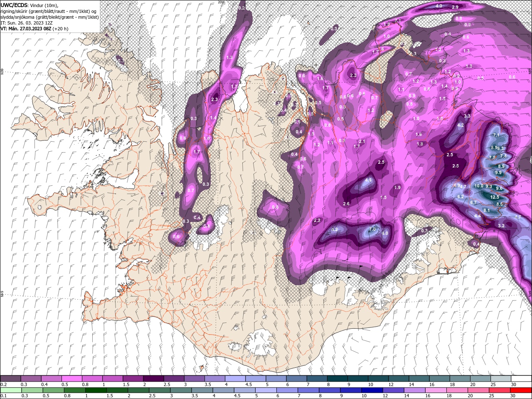
Task: Click the 2.6 snowfall value on the map
Action: (x=347, y=204)
